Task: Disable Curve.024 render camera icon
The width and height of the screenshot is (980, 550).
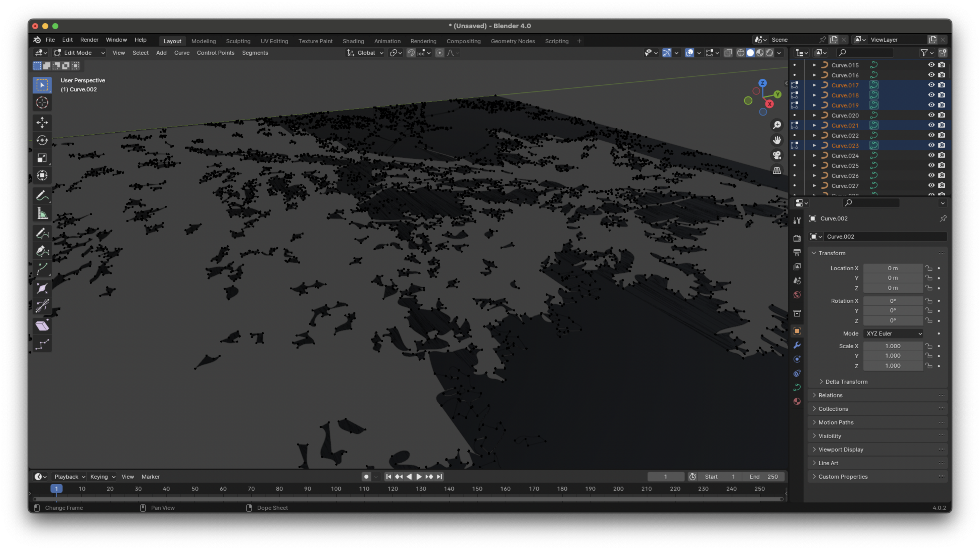Action: [x=942, y=155]
